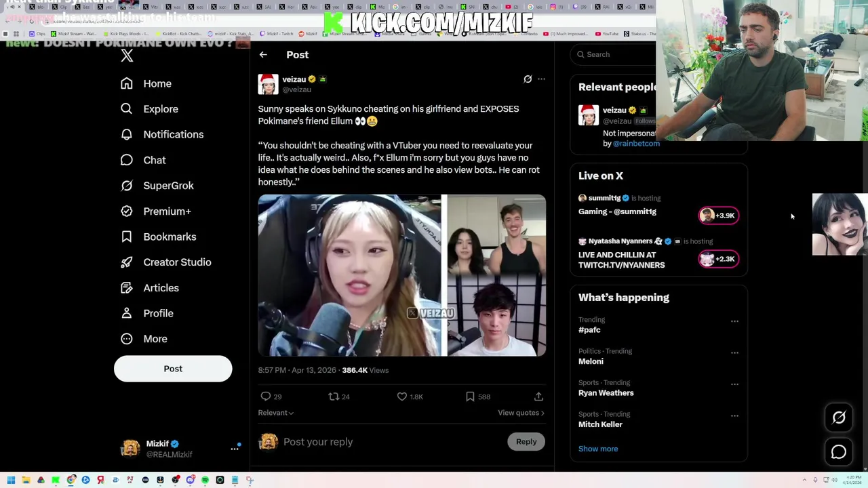
Task: Open post's three-dot more menu
Action: [x=541, y=79]
